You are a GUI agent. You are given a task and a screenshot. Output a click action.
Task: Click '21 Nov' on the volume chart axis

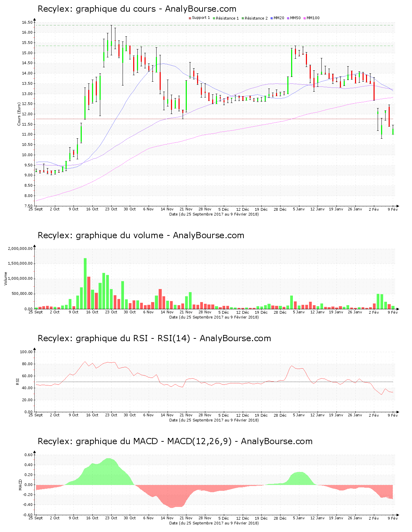186,312
